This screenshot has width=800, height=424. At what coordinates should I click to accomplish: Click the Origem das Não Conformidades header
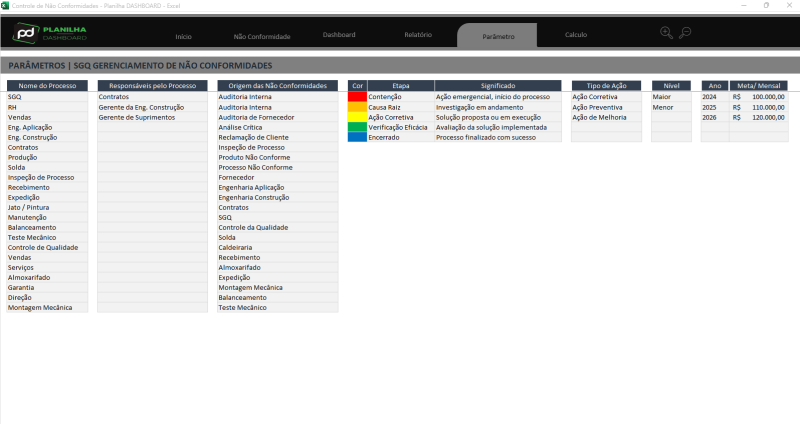pyautogui.click(x=272, y=86)
